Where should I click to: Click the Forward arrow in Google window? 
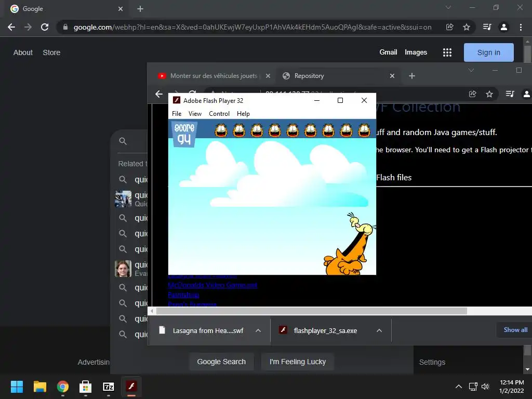click(28, 27)
